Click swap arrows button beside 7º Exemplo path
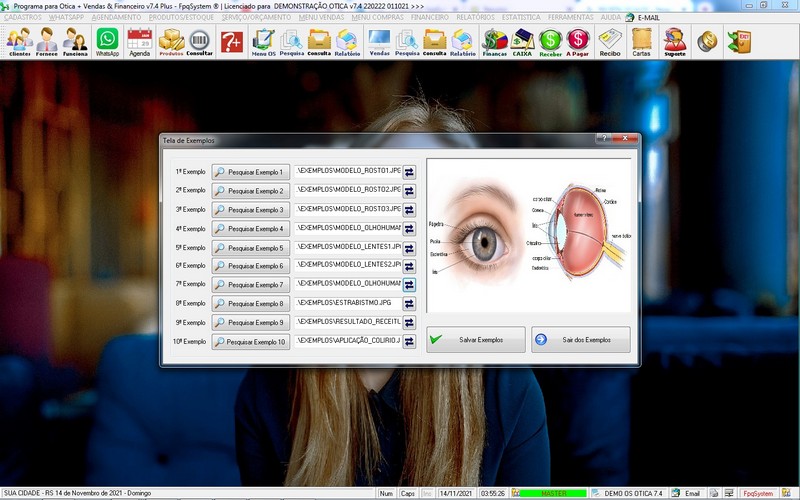Viewport: 800px width, 500px height. (x=409, y=285)
